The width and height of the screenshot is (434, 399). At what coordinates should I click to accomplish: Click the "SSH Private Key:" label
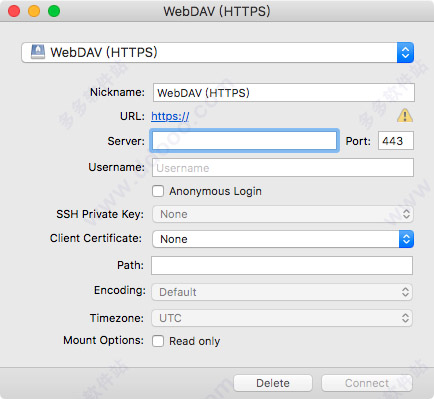tap(100, 214)
